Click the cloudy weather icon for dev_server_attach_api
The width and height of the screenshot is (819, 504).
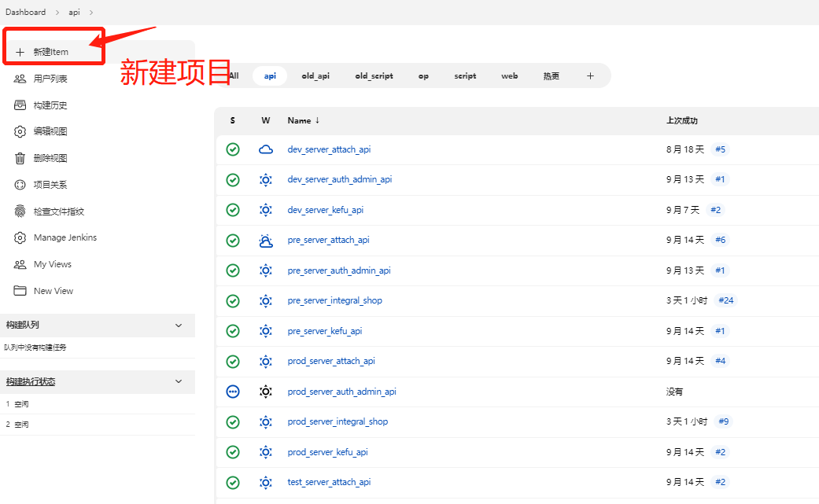tap(266, 149)
